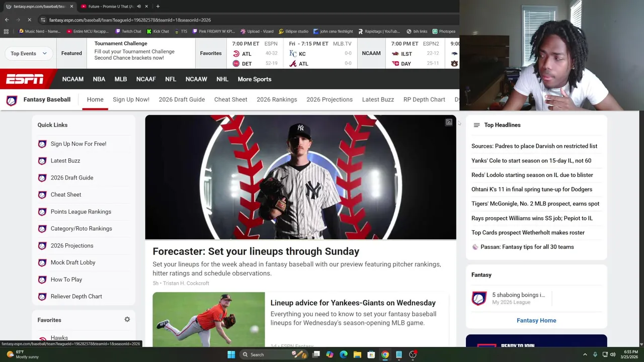Open Copilot from the taskbar
The width and height of the screenshot is (644, 362).
(x=330, y=354)
